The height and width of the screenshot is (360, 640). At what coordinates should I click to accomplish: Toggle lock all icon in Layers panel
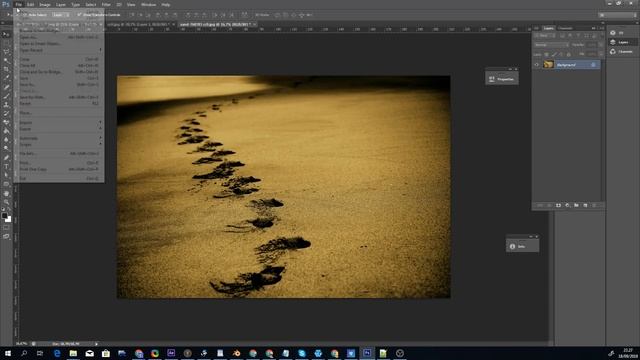click(x=569, y=54)
